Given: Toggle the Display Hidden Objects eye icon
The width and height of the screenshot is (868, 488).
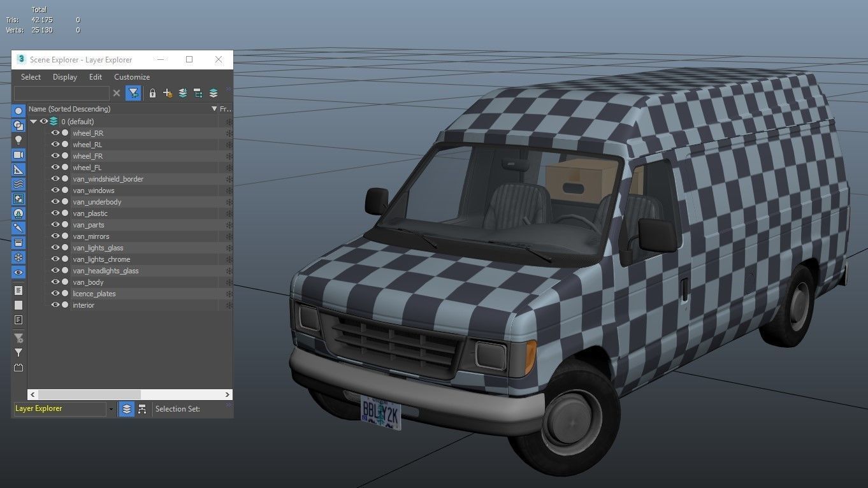Looking at the screenshot, I should click(x=18, y=272).
